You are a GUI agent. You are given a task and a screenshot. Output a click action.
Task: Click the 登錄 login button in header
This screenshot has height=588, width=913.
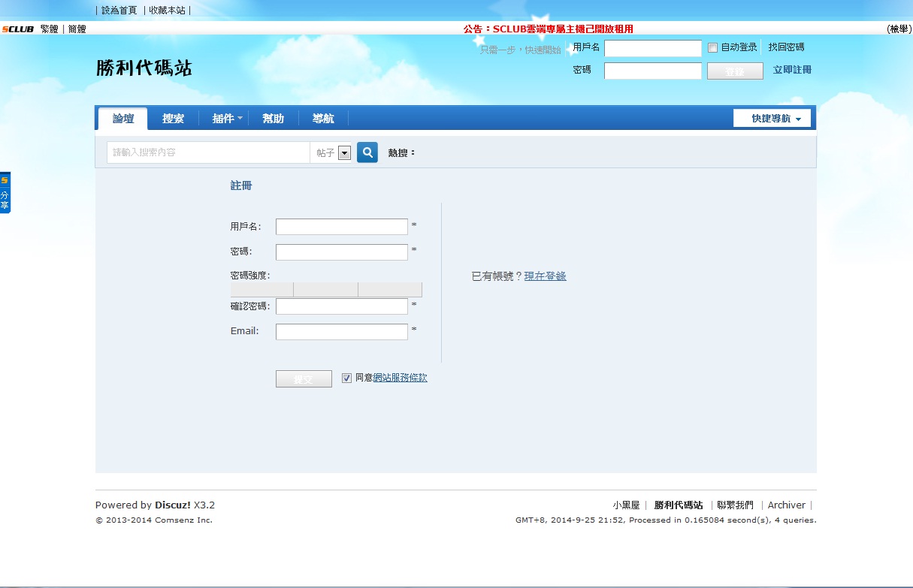coord(734,71)
